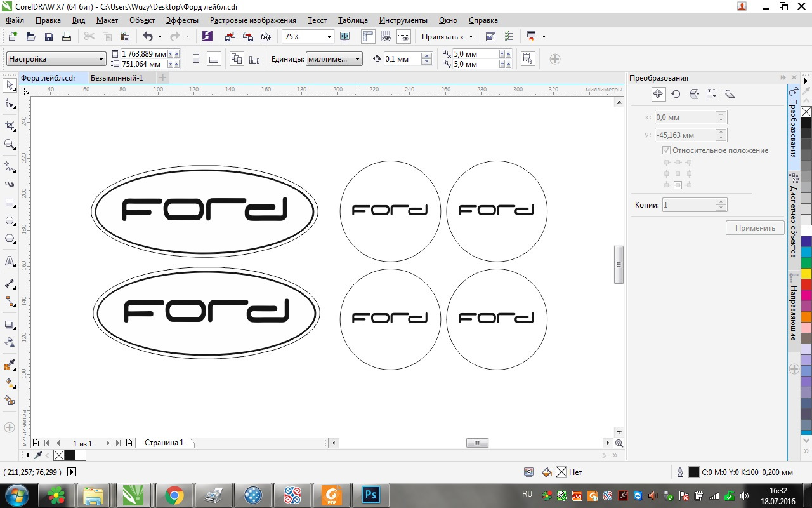812x508 pixels.
Task: Click the Full-screen preview icon
Action: (345, 36)
